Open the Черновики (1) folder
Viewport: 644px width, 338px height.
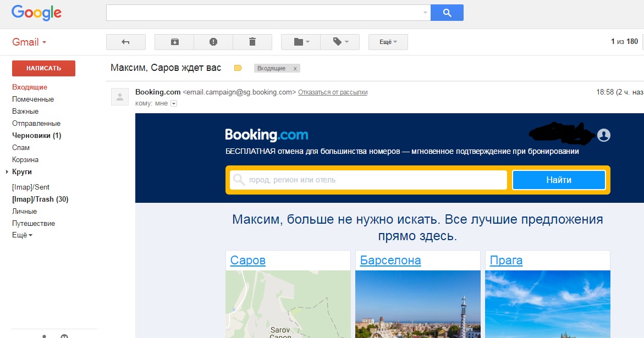(36, 136)
